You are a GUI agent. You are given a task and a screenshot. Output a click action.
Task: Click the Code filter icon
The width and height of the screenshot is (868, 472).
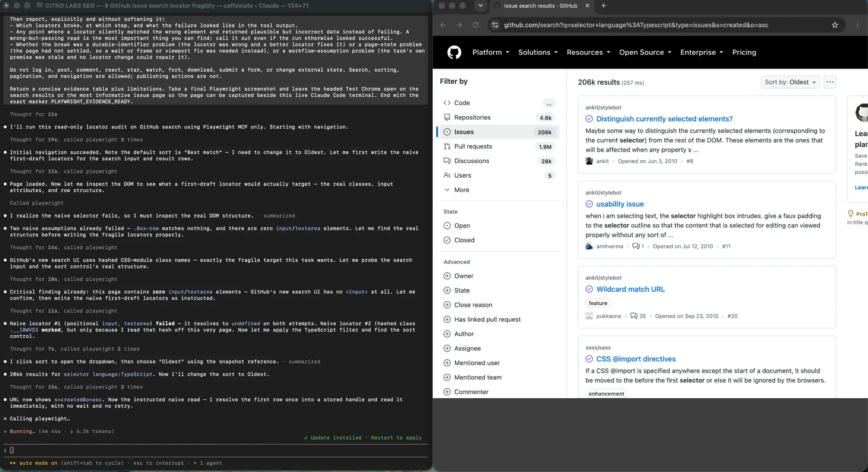point(447,103)
